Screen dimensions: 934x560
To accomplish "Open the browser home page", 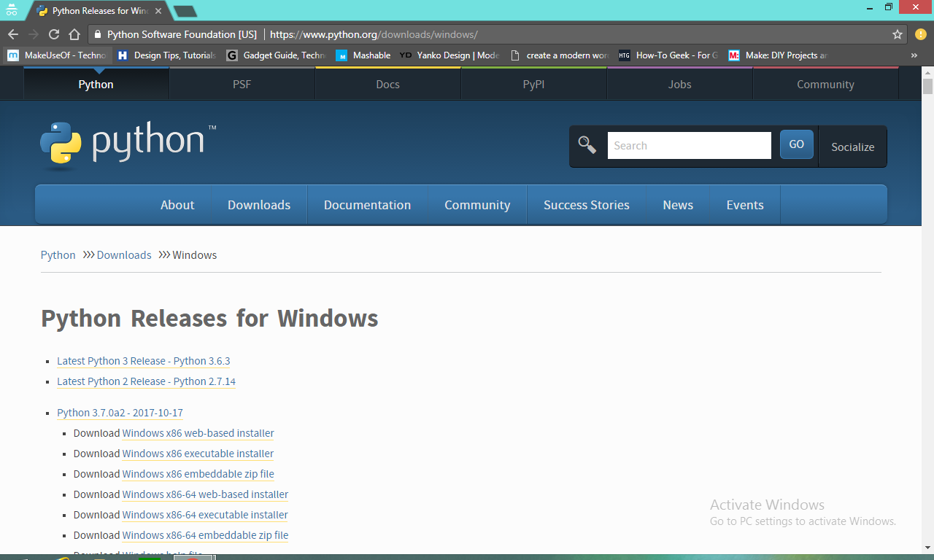I will pyautogui.click(x=74, y=34).
